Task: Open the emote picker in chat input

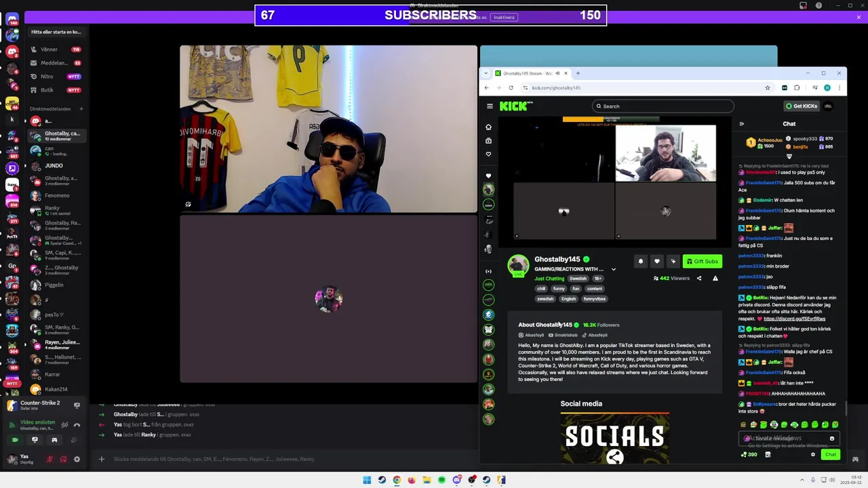Action: 832,439
